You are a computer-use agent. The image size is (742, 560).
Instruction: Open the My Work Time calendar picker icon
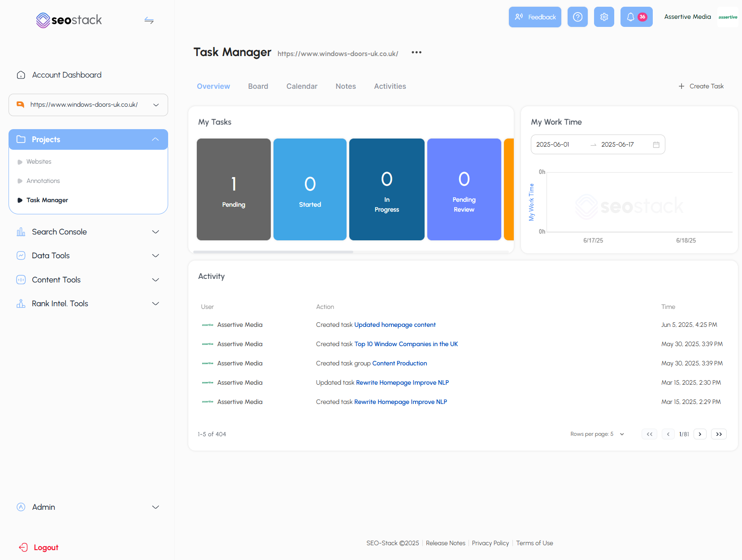(x=656, y=144)
